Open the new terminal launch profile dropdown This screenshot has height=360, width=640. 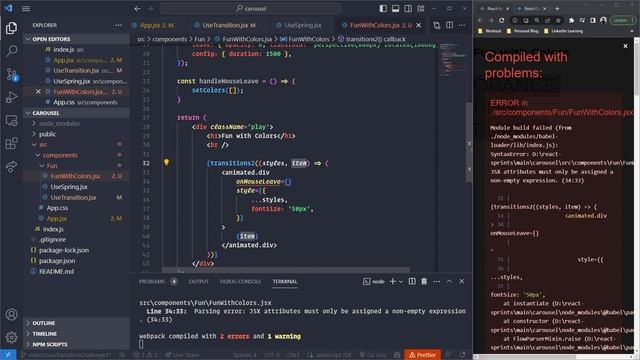401,282
